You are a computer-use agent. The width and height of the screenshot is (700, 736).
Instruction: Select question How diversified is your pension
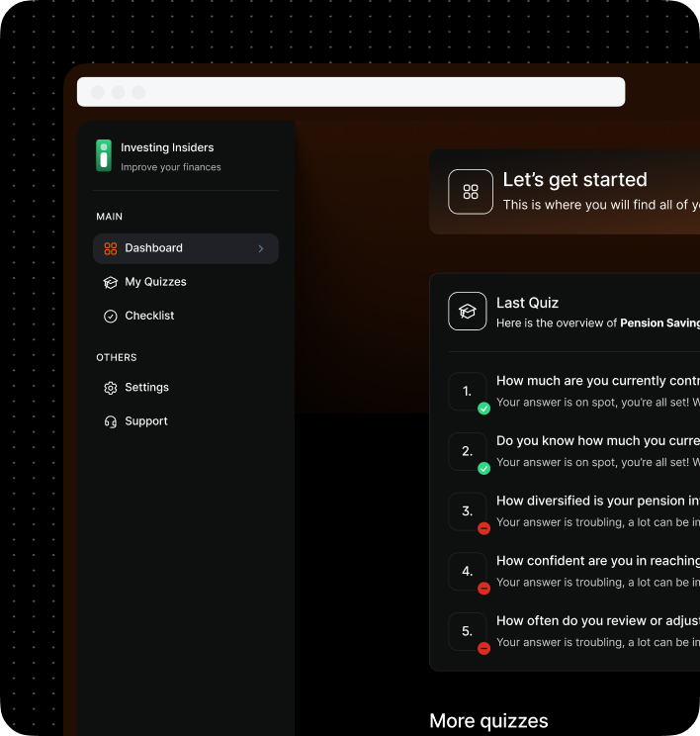point(598,501)
